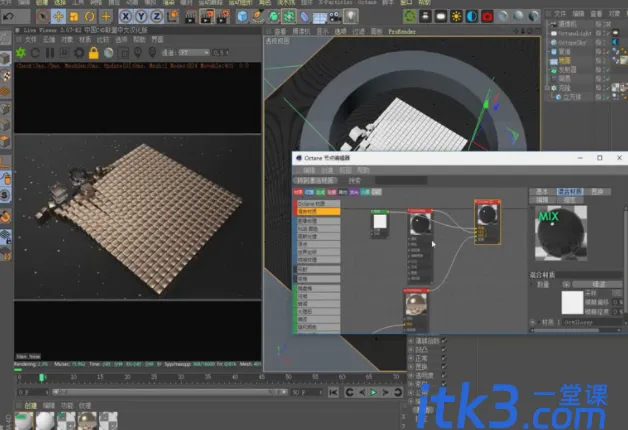Add a light object bulb

click(351, 16)
